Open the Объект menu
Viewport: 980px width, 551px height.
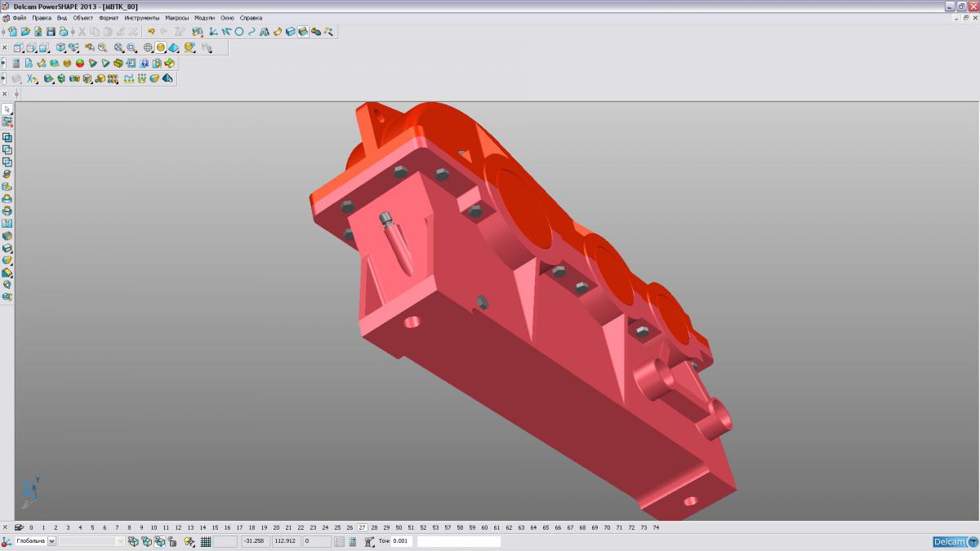pos(82,17)
